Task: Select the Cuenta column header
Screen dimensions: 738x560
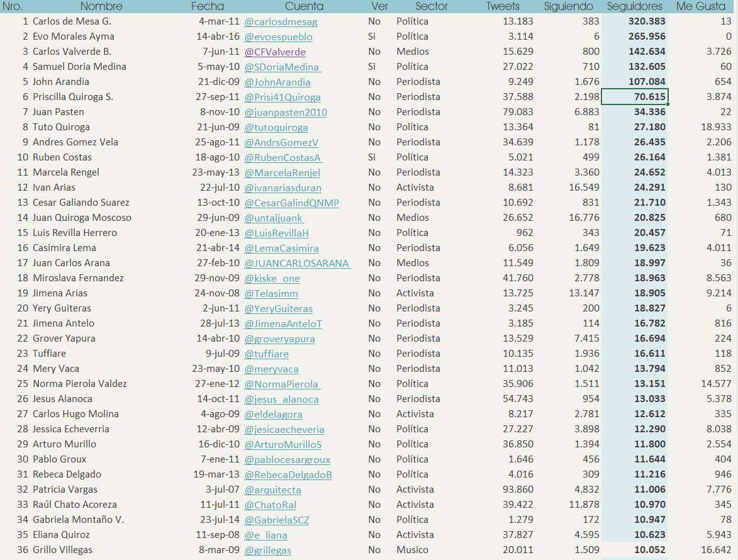Action: point(304,6)
